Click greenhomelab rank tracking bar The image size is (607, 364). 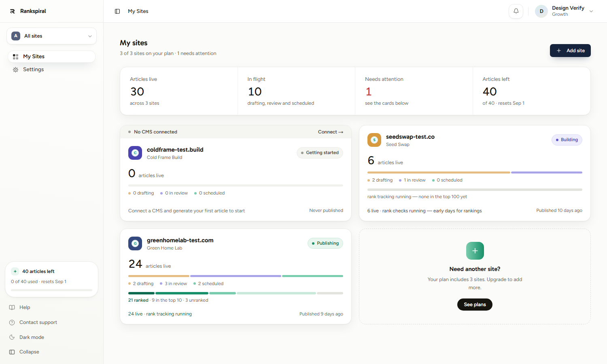(236, 293)
